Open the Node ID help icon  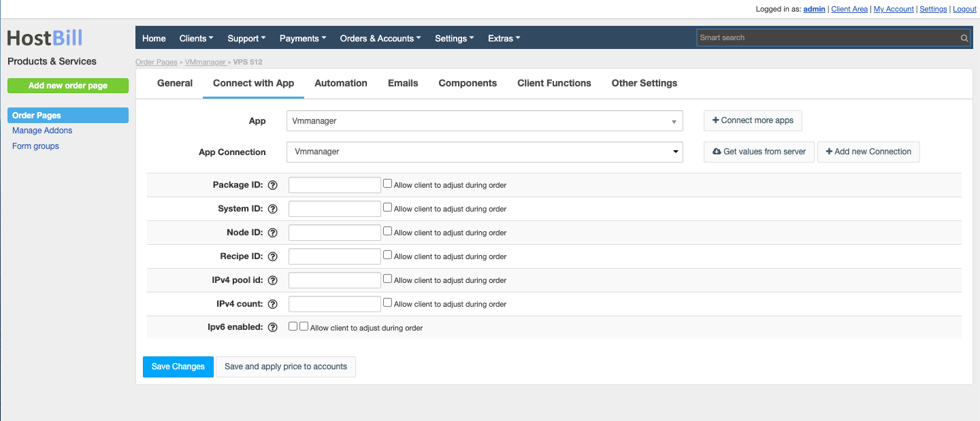272,232
